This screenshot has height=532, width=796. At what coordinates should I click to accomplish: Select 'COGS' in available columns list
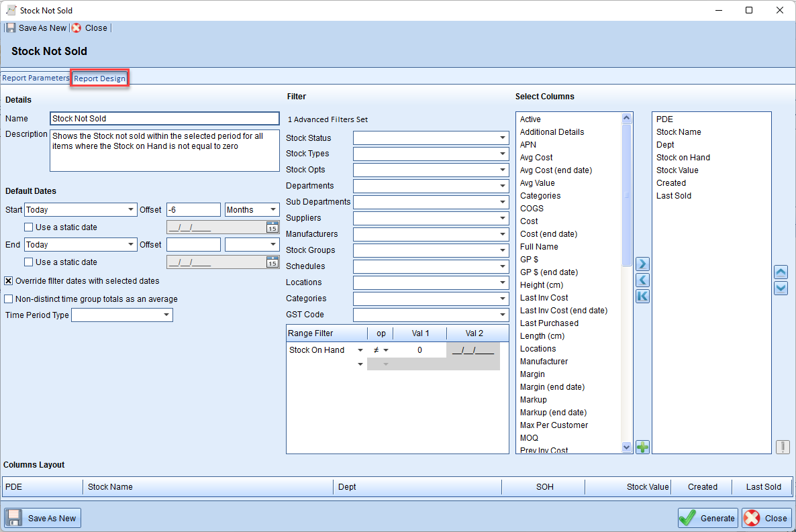[532, 208]
